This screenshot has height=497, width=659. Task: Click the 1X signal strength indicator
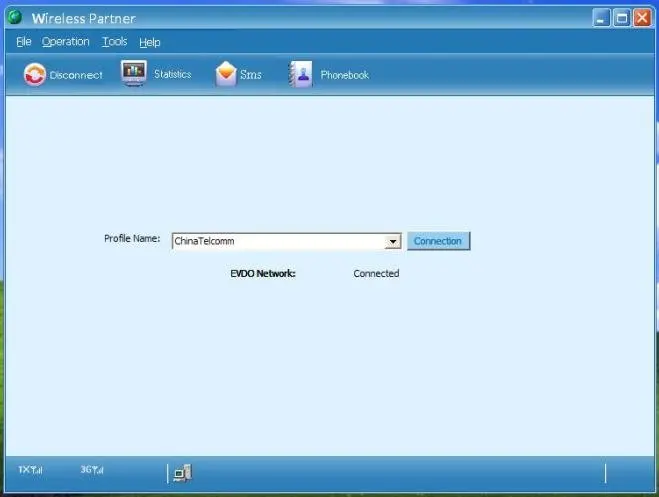pyautogui.click(x=30, y=470)
